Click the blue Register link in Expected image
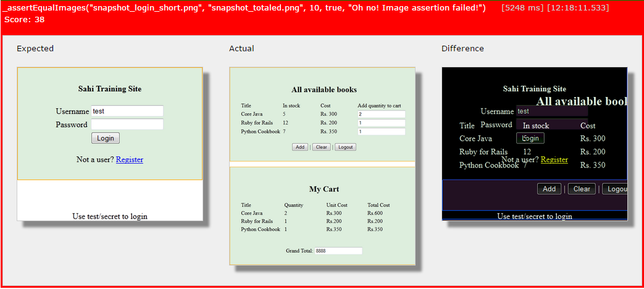644x289 pixels. tap(129, 159)
